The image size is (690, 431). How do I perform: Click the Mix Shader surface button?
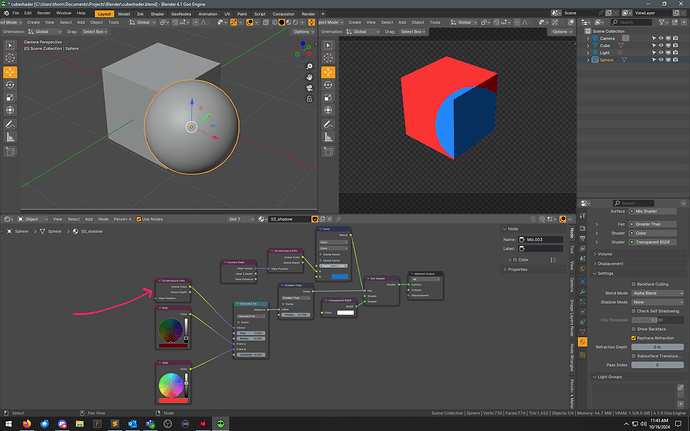(x=653, y=211)
